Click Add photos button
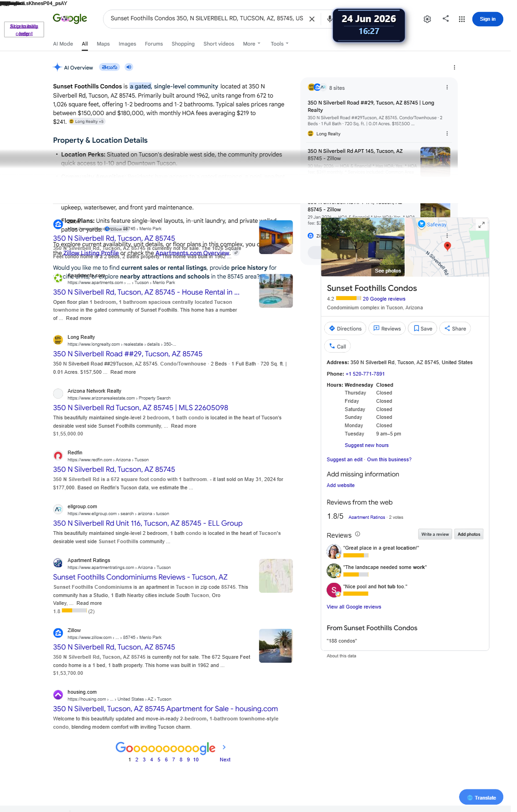The image size is (517, 812). click(469, 534)
